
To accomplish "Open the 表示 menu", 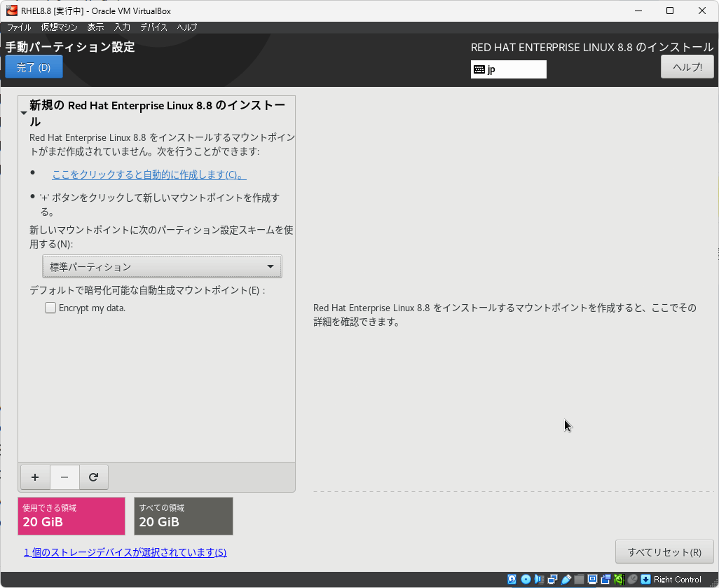I will tap(95, 27).
